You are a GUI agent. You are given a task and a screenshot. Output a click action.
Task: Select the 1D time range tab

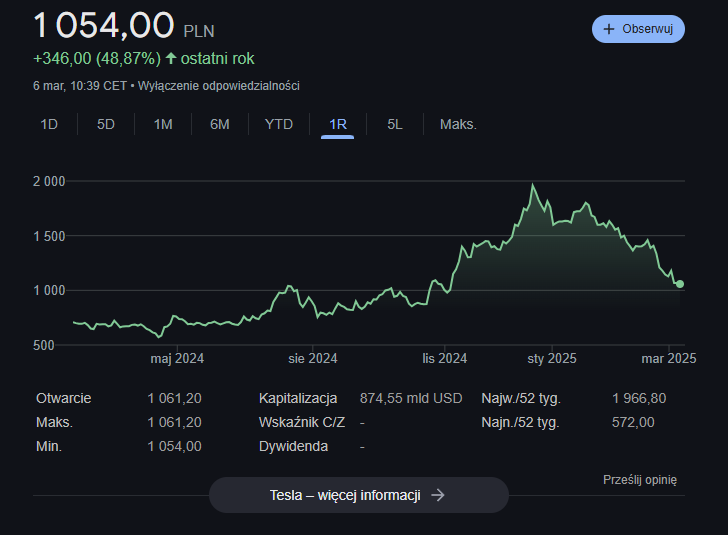coord(49,124)
